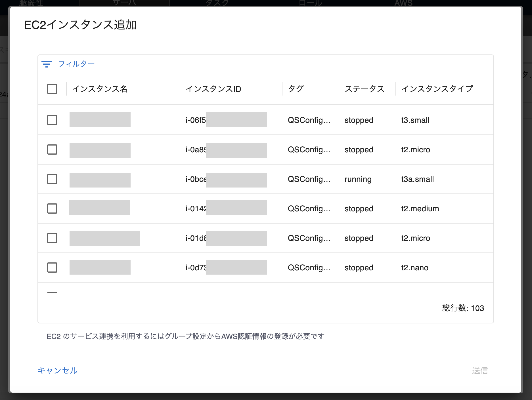
Task: Click the キャンセル button
Action: coord(58,370)
